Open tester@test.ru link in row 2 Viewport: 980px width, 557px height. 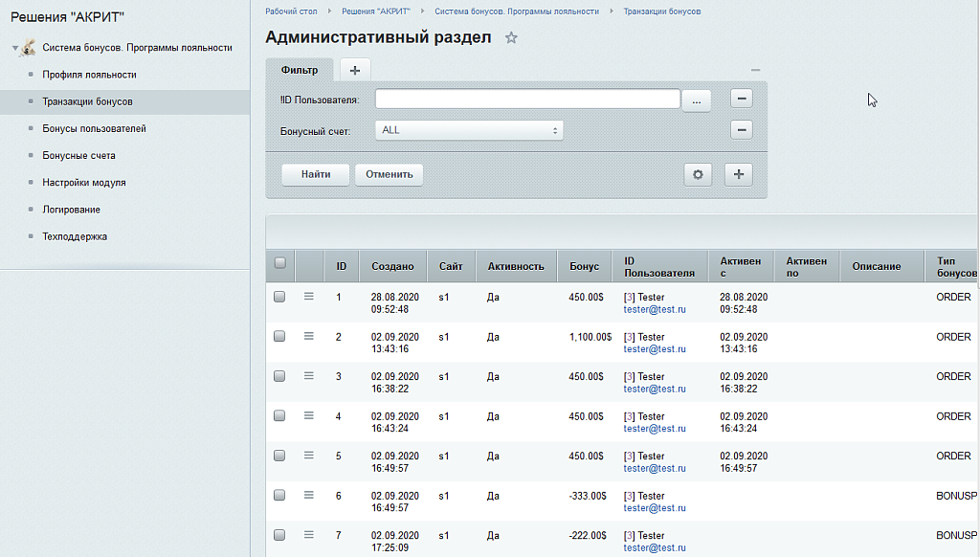pos(655,349)
